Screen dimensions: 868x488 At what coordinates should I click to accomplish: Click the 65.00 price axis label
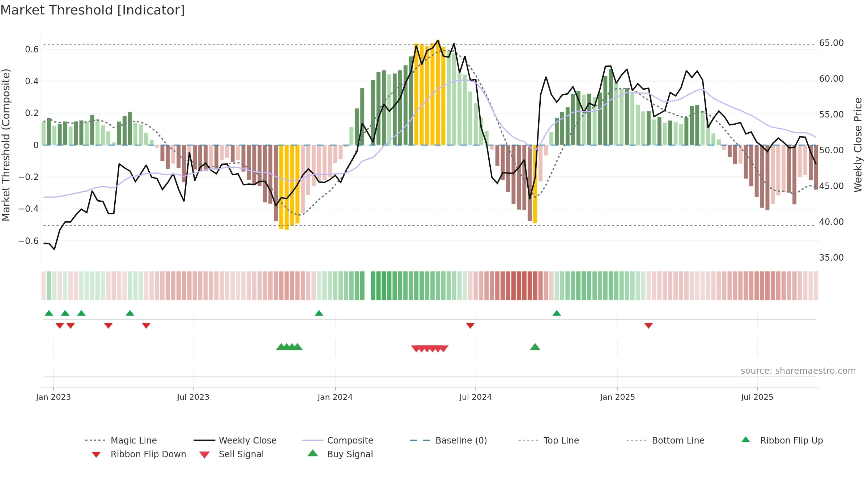coord(831,43)
